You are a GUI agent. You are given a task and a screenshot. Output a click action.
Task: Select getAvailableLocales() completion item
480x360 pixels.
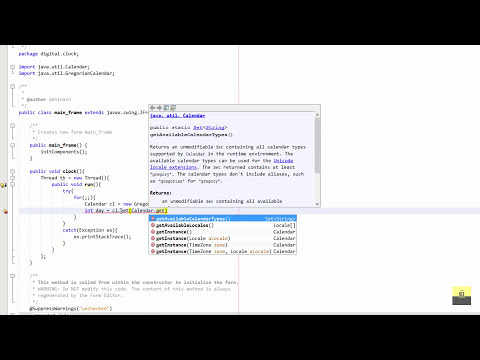pos(223,225)
